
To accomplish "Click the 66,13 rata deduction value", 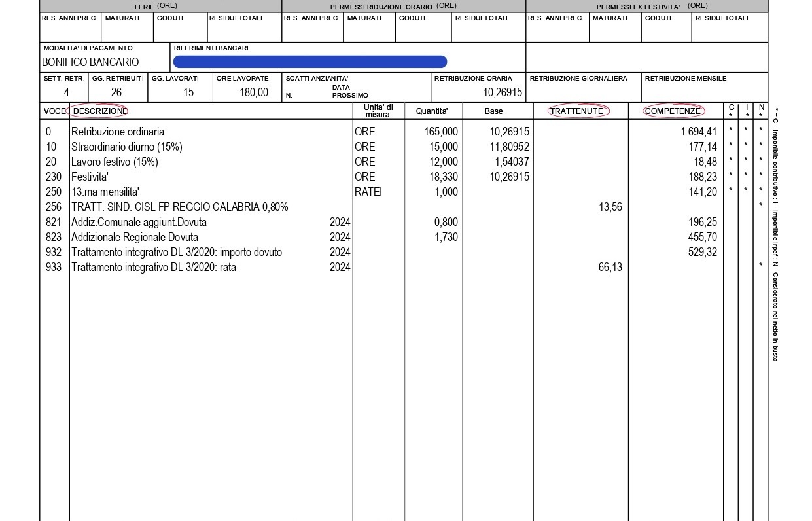I will pos(610,267).
